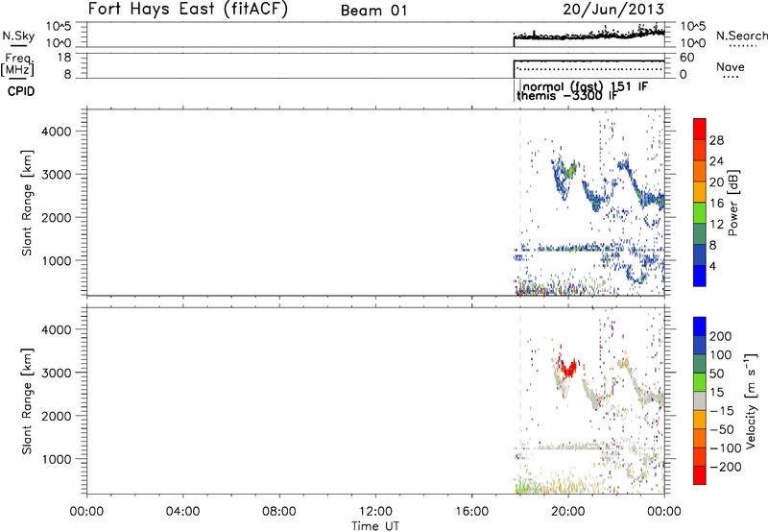768x532 pixels.
Task: Click the "Beam 01" label
Action: point(373,11)
